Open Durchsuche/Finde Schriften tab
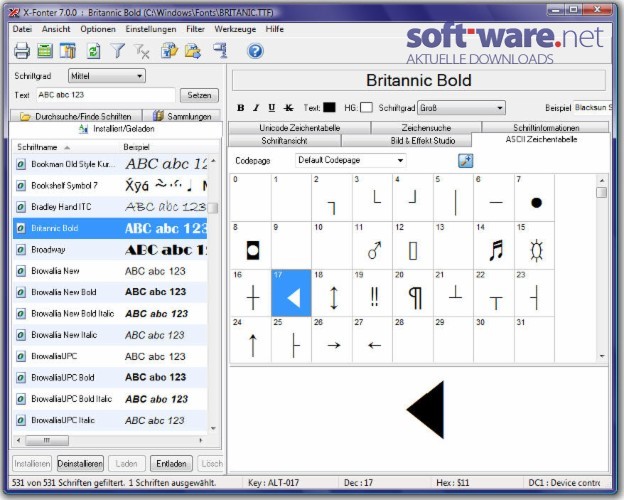 tap(76, 116)
